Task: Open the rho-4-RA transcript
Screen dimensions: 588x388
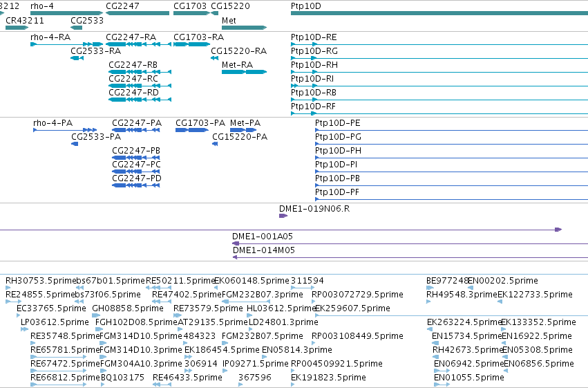Action: click(66, 44)
